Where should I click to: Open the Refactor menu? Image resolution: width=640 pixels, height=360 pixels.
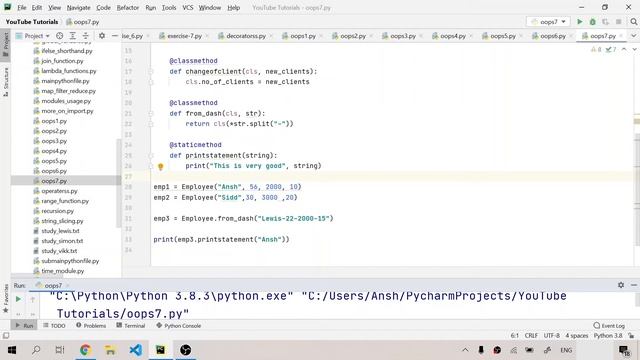click(x=128, y=7)
